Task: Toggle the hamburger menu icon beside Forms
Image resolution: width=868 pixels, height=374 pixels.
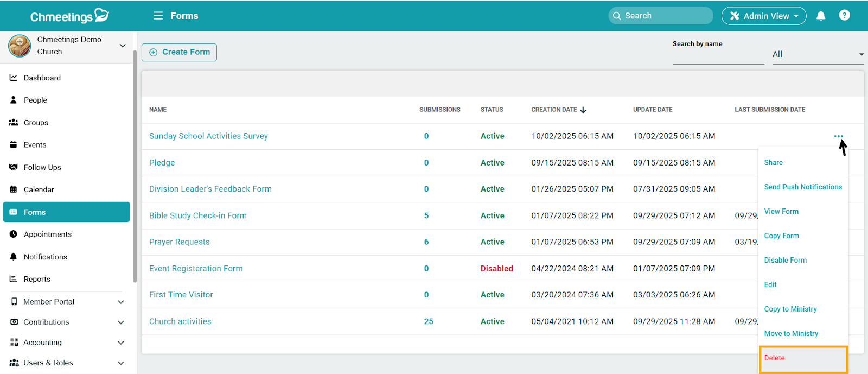Action: (158, 16)
